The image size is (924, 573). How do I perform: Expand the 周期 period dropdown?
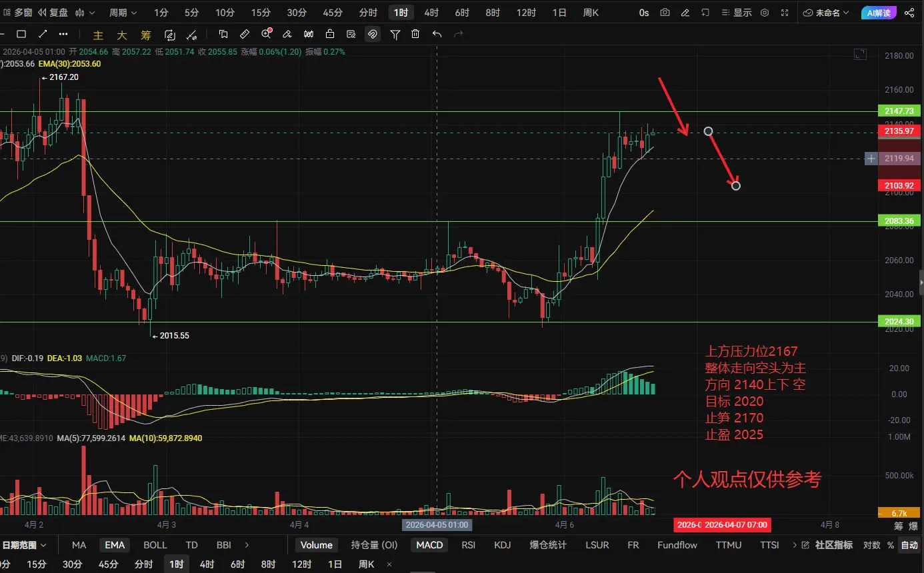click(123, 13)
